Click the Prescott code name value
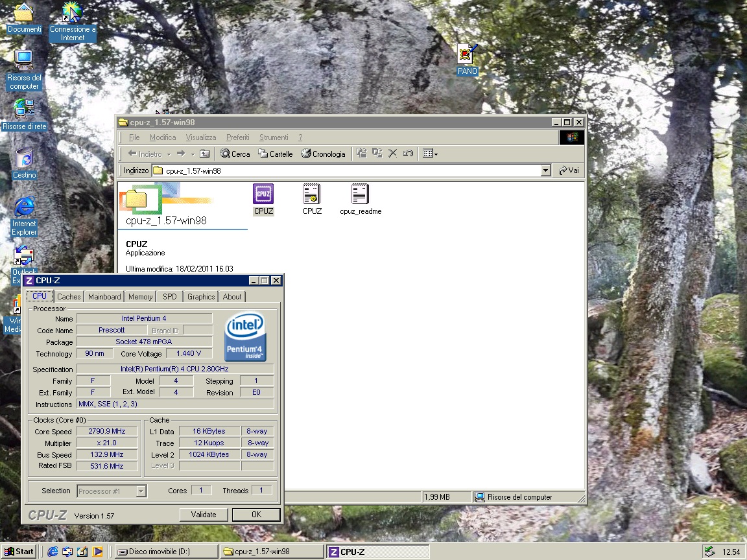The height and width of the screenshot is (560, 747). click(x=112, y=330)
